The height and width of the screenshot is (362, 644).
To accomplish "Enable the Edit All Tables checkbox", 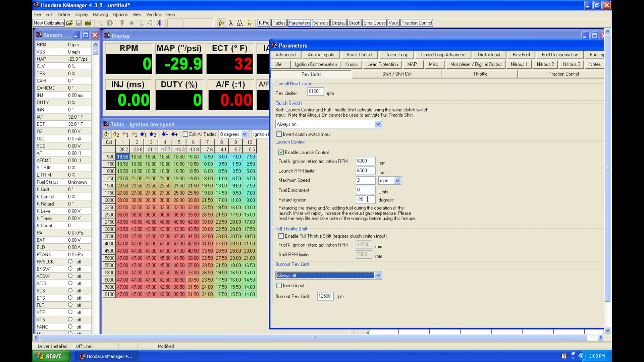I will click(186, 134).
